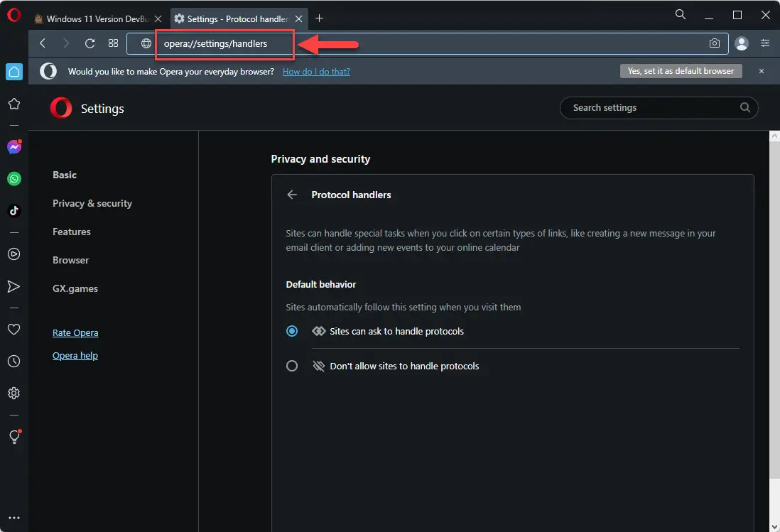Click the vertical scrollbar down arrow
This screenshot has height=532, width=780.
774,526
